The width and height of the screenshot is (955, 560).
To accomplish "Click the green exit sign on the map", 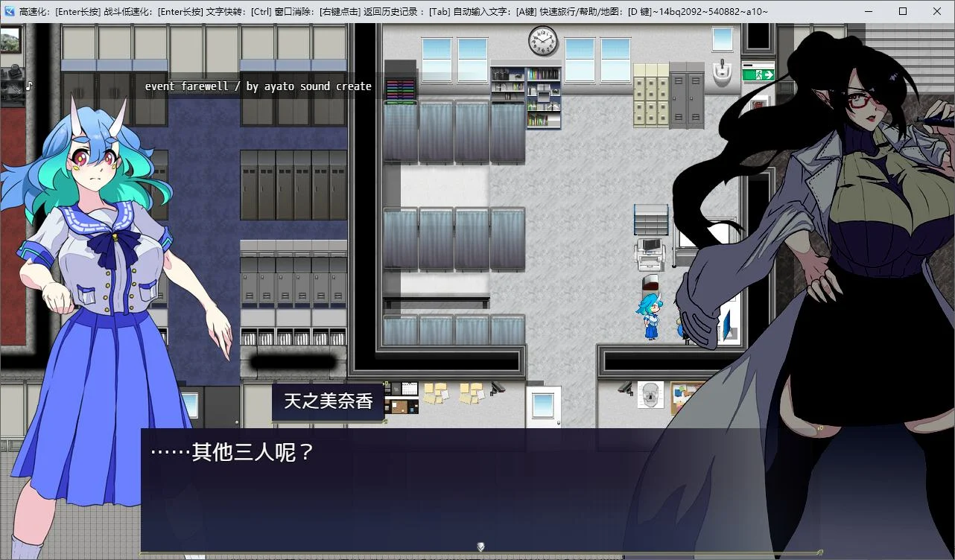I will 758,74.
